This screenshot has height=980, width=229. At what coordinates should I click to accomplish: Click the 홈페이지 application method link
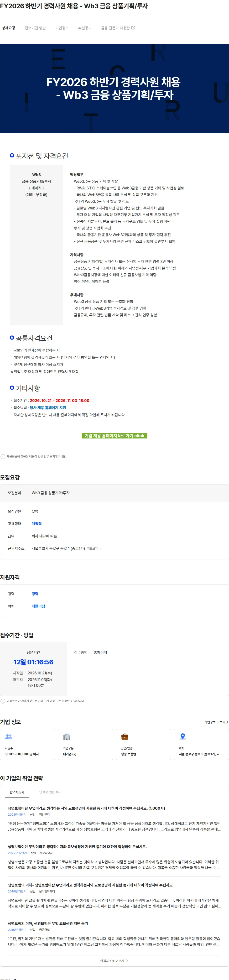100,652
